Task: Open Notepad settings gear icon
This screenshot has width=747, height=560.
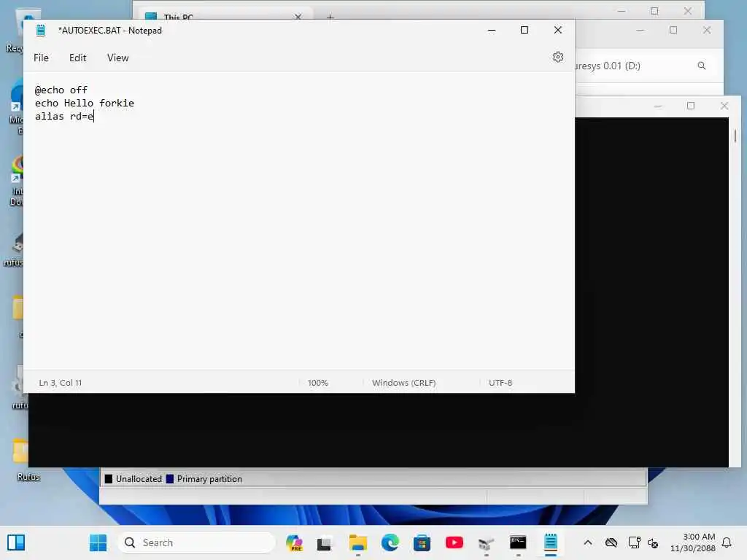Action: pyautogui.click(x=558, y=57)
